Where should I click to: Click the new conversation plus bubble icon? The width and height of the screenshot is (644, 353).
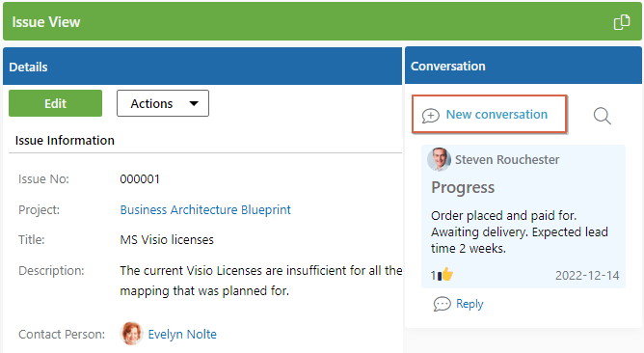tap(430, 116)
